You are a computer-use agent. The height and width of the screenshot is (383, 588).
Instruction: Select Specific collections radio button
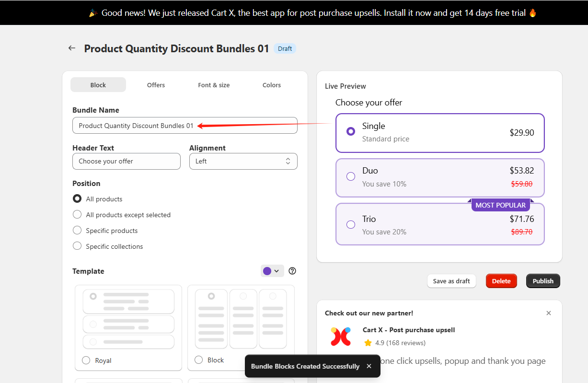tap(77, 246)
